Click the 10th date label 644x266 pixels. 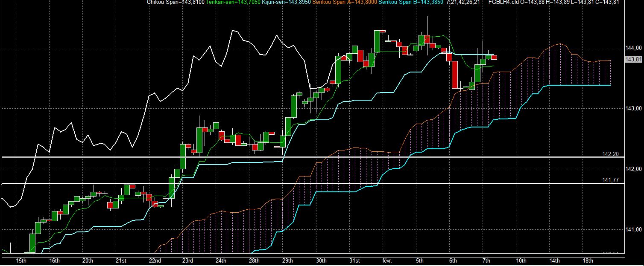(521, 260)
